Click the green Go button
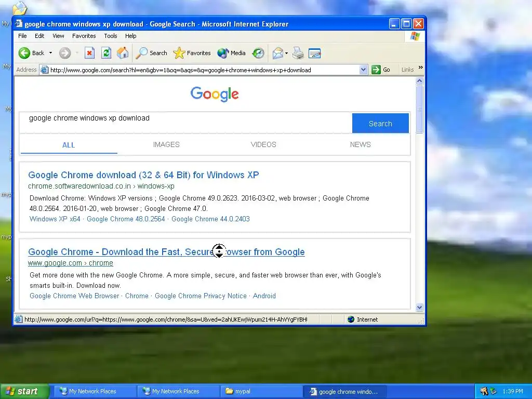The image size is (532, 399). 381,70
